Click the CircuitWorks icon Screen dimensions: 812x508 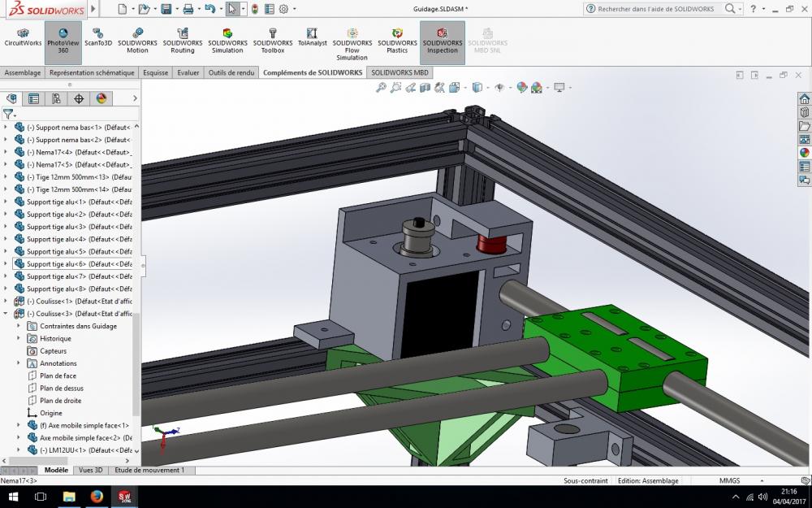coord(23,37)
